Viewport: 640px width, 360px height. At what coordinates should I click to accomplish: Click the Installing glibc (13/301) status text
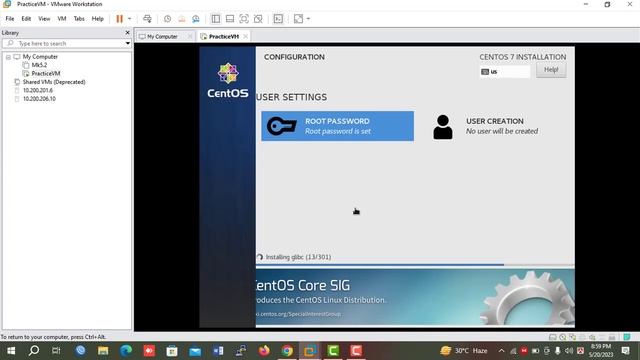(x=298, y=257)
